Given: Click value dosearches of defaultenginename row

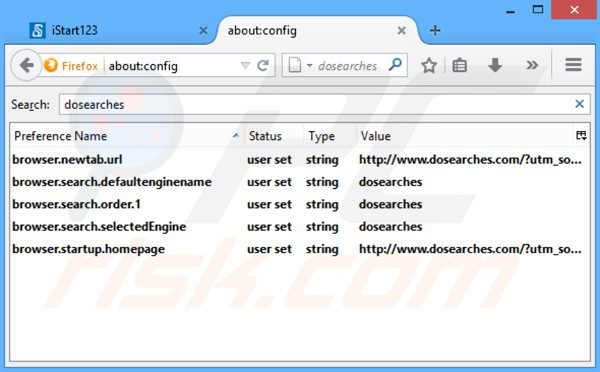Looking at the screenshot, I should point(390,182).
